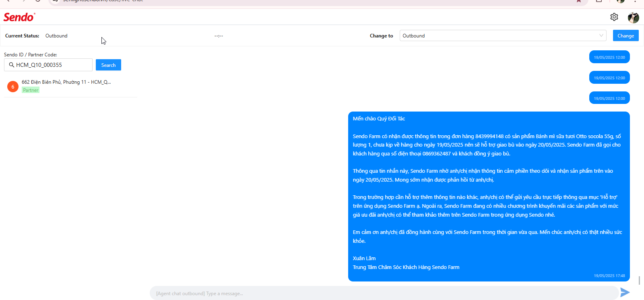This screenshot has width=644, height=300.
Task: Open the Change to Outbound dropdown
Action: tap(503, 35)
